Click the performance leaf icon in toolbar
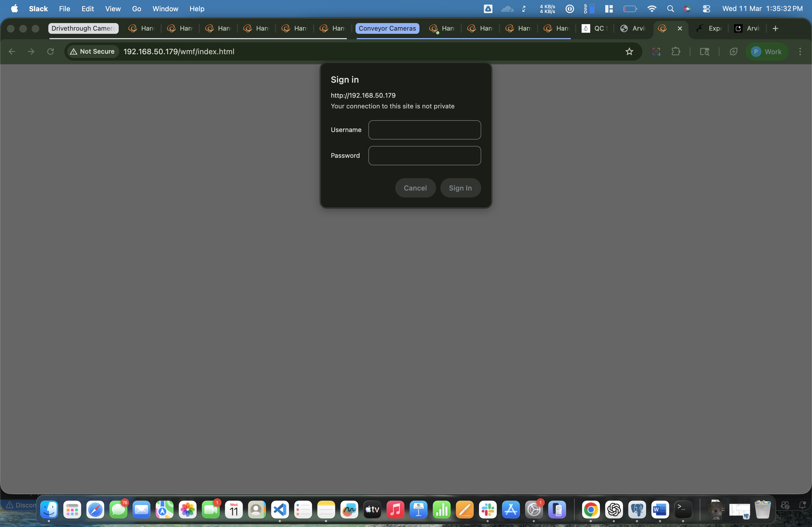Screen dimensions: 812x527 734,52
